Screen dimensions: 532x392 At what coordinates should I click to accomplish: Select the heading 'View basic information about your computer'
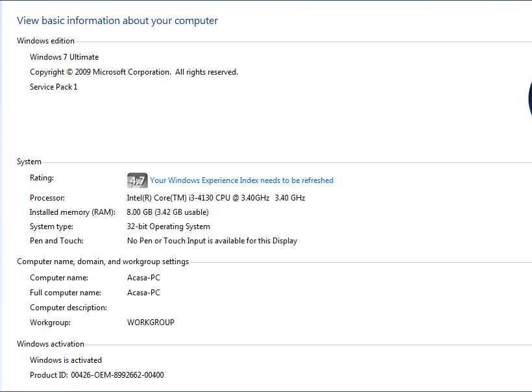[117, 21]
